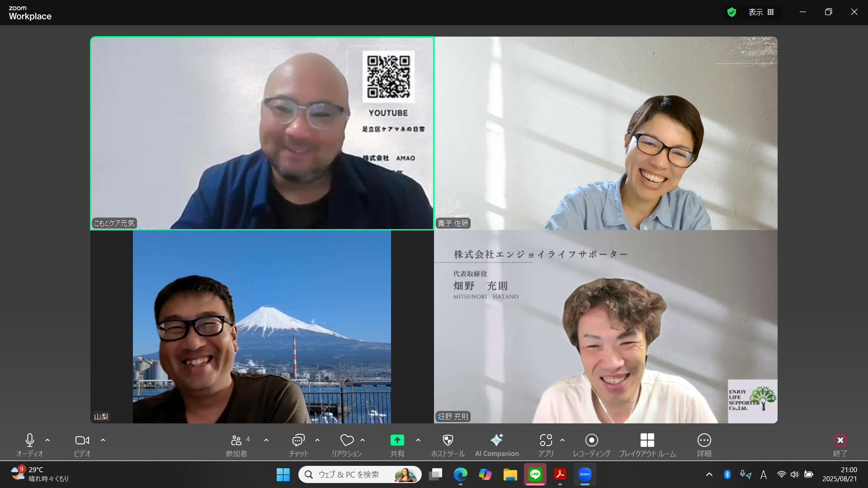Viewport: 868px width, 488px height.
Task: Expand the share options arrow
Action: (418, 440)
